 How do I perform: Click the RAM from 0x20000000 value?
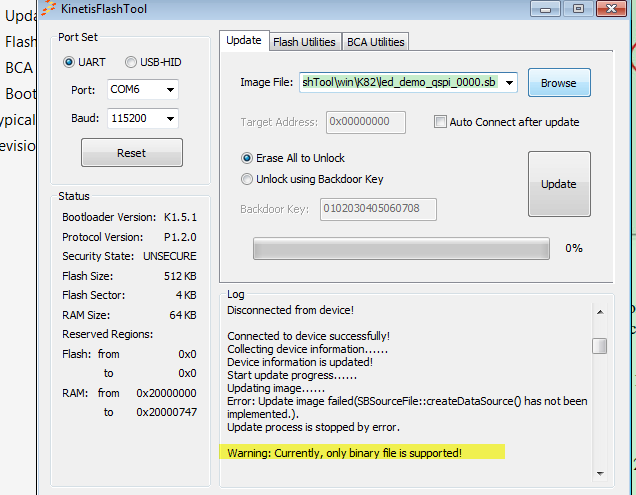click(x=166, y=393)
